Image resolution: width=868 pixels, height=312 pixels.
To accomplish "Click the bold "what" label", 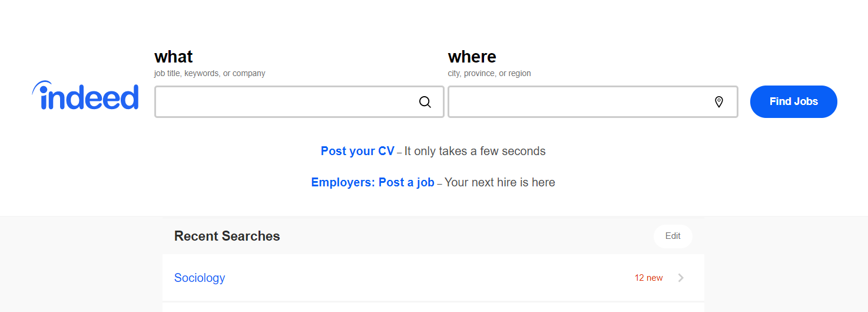I will point(174,57).
